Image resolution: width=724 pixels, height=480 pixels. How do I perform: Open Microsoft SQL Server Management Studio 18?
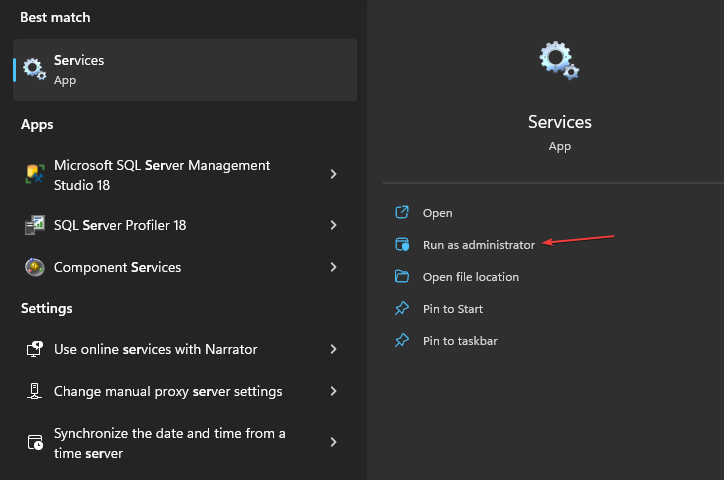pyautogui.click(x=185, y=174)
